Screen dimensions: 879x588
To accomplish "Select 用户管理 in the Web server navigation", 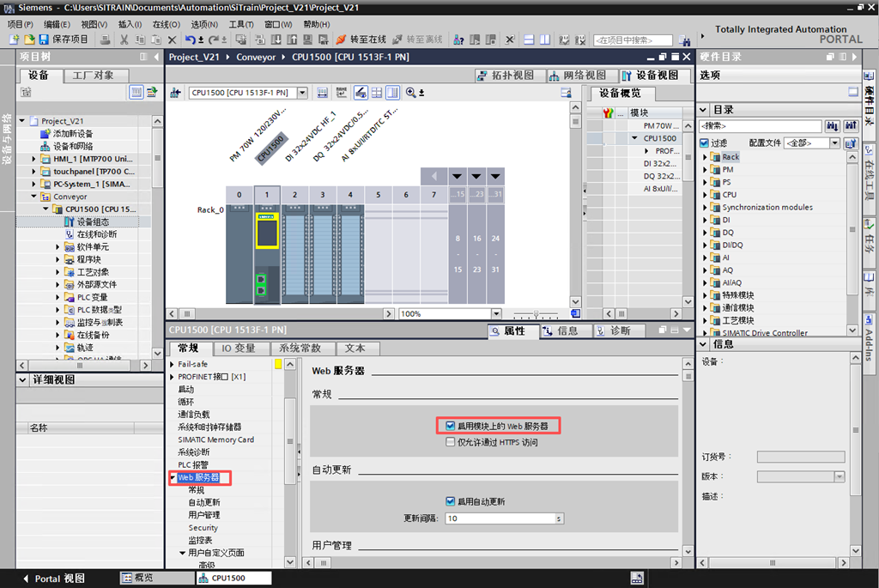I will pyautogui.click(x=204, y=515).
